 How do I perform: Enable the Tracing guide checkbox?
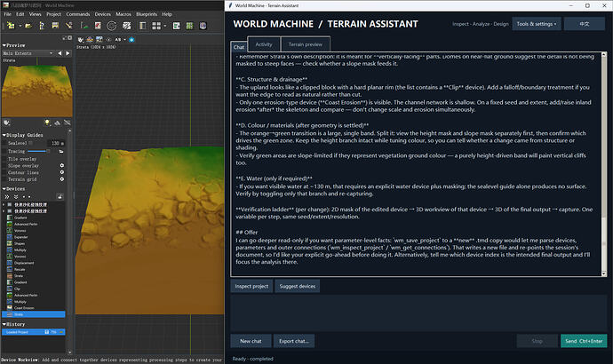(4, 151)
